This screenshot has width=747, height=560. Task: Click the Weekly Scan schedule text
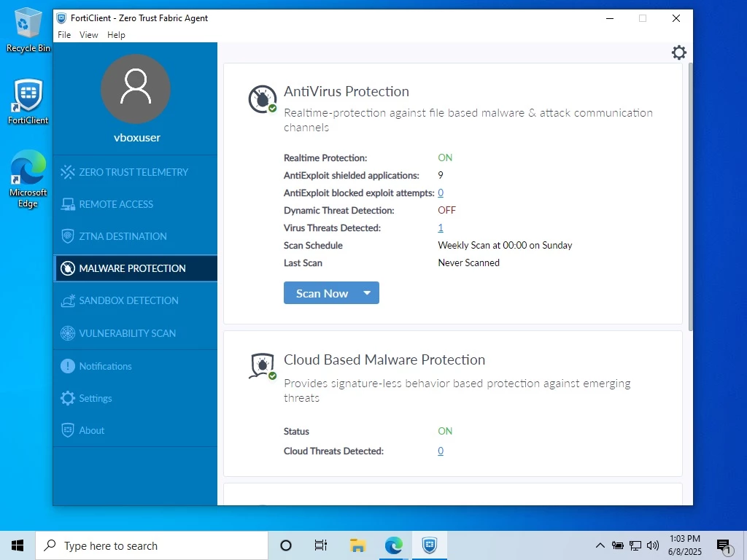click(505, 245)
